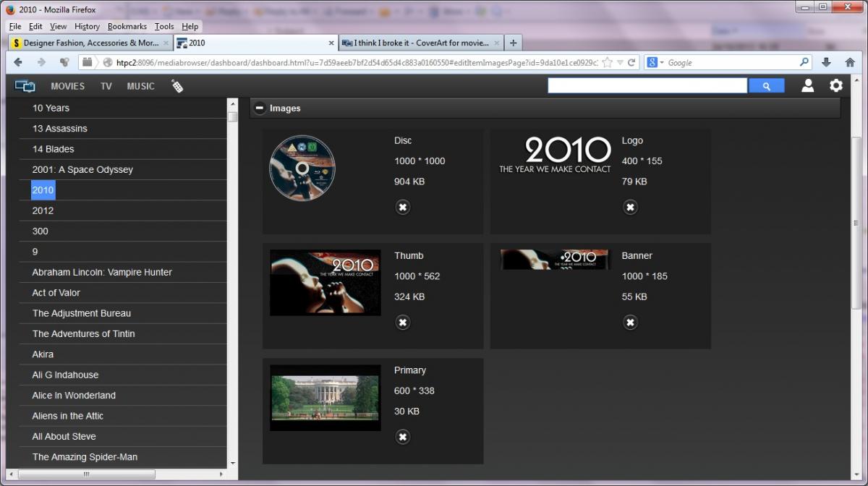Open the Firefox downloads arrow
Viewport: 868px width, 486px height.
point(826,63)
